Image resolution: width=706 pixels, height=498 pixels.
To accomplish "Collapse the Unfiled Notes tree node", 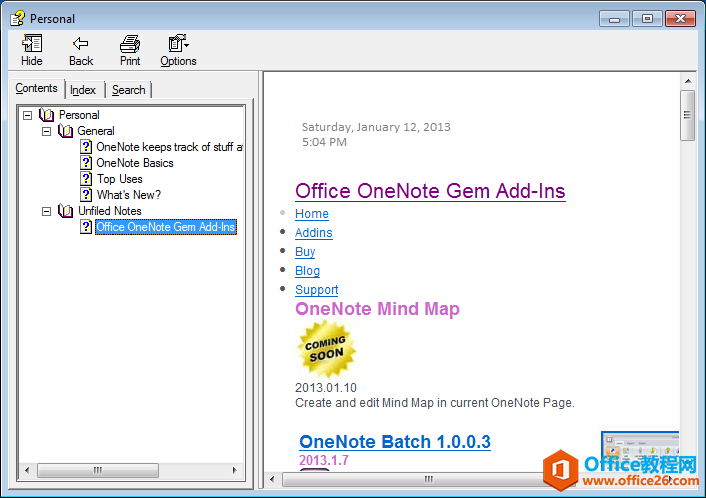I will coord(46,211).
